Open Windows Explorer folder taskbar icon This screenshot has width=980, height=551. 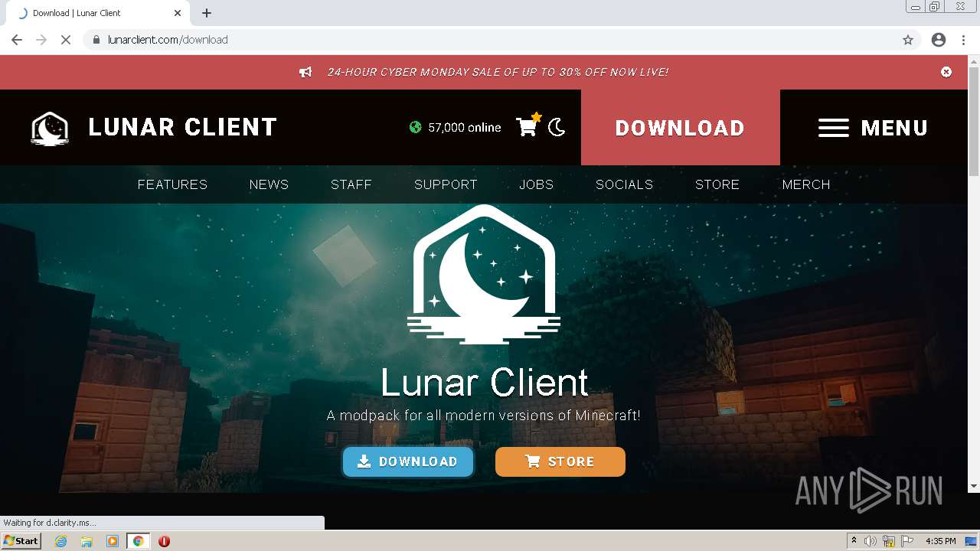pyautogui.click(x=87, y=541)
